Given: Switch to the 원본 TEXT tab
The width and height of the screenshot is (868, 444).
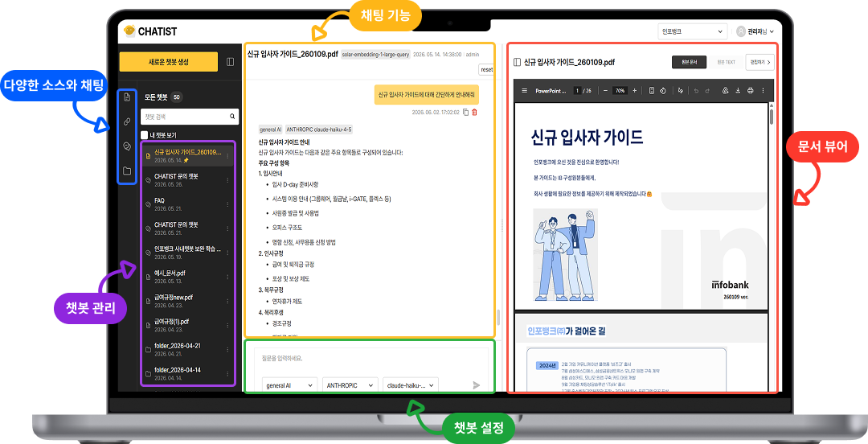Looking at the screenshot, I should (726, 62).
